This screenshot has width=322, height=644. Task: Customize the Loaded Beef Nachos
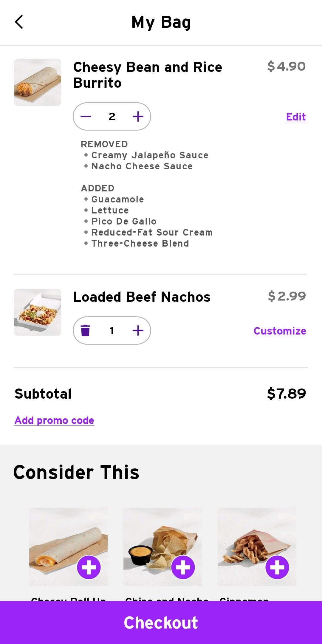click(x=280, y=331)
